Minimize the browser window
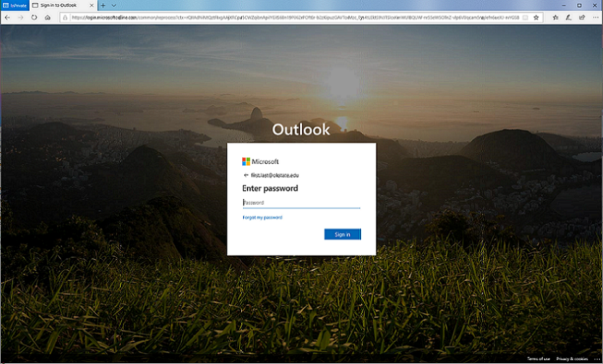The image size is (603, 364). point(564,5)
